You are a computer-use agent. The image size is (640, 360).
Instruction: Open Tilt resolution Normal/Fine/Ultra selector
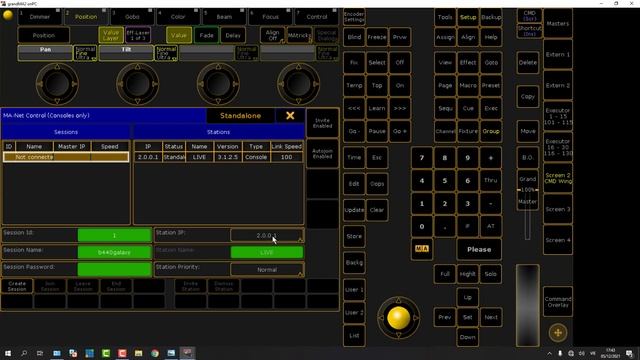point(166,53)
